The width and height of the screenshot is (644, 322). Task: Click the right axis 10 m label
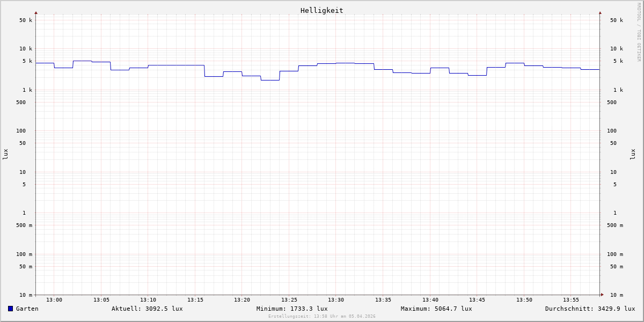click(617, 295)
